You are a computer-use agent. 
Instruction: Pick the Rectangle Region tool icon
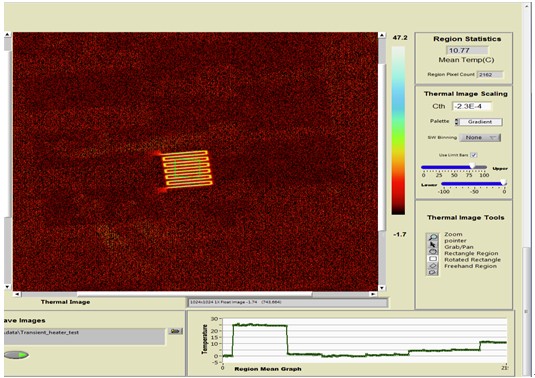433,259
